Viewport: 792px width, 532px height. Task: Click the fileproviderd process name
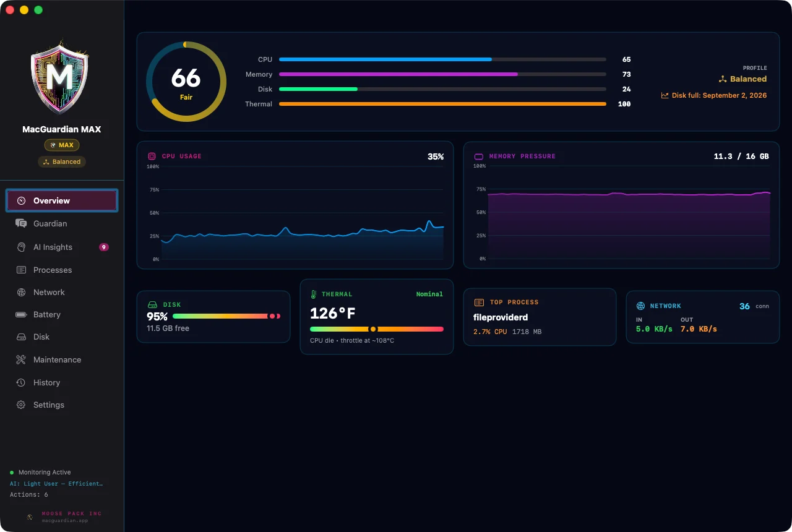[501, 317]
